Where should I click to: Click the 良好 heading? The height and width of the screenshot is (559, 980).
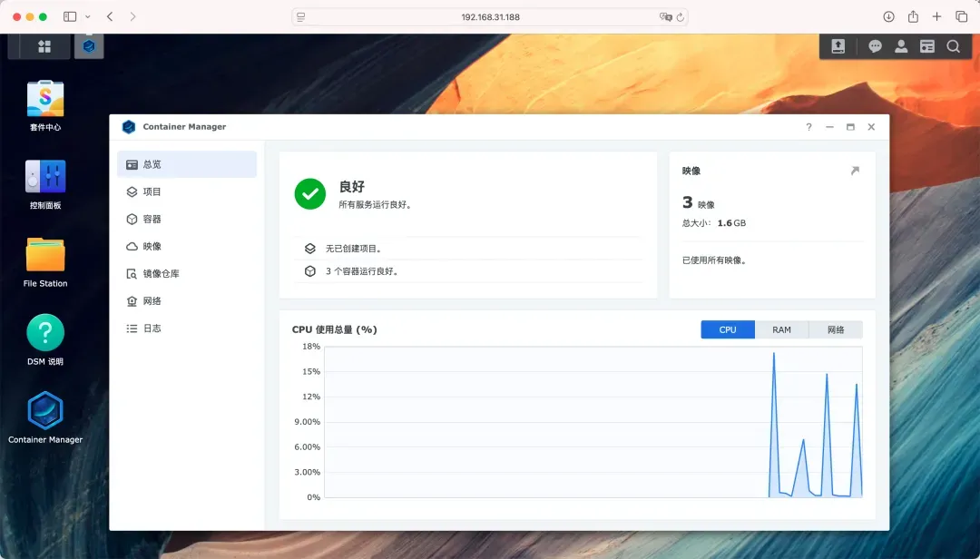pyautogui.click(x=351, y=186)
